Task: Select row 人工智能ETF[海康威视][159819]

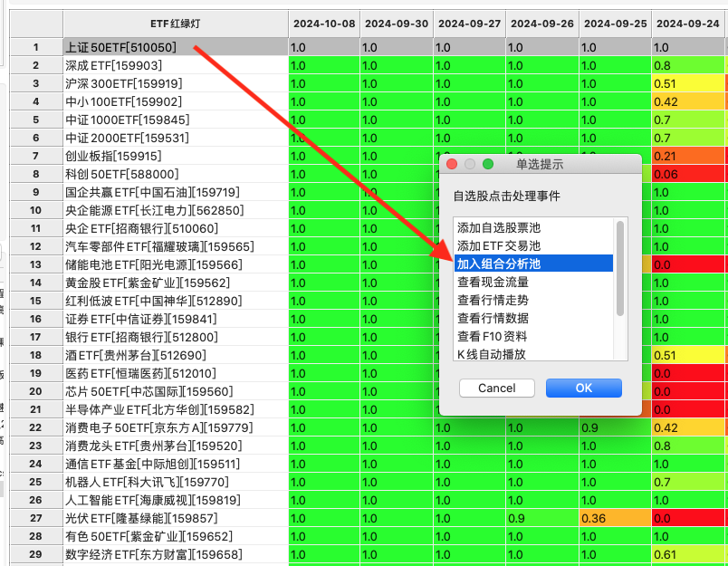Action: pos(176,500)
